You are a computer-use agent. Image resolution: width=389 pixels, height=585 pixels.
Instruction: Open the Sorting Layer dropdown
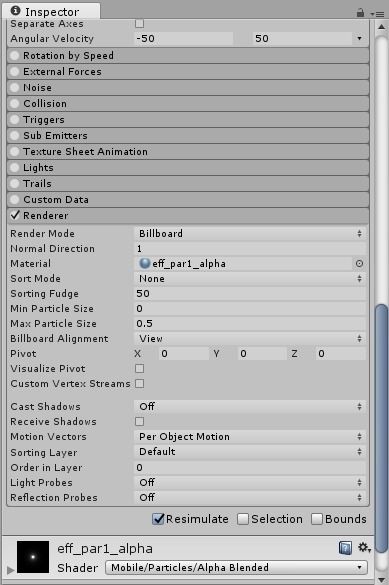point(250,452)
